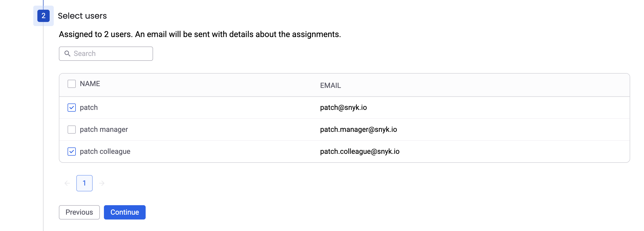Click the previous page arrow
This screenshot has width=644, height=231.
coord(67,183)
